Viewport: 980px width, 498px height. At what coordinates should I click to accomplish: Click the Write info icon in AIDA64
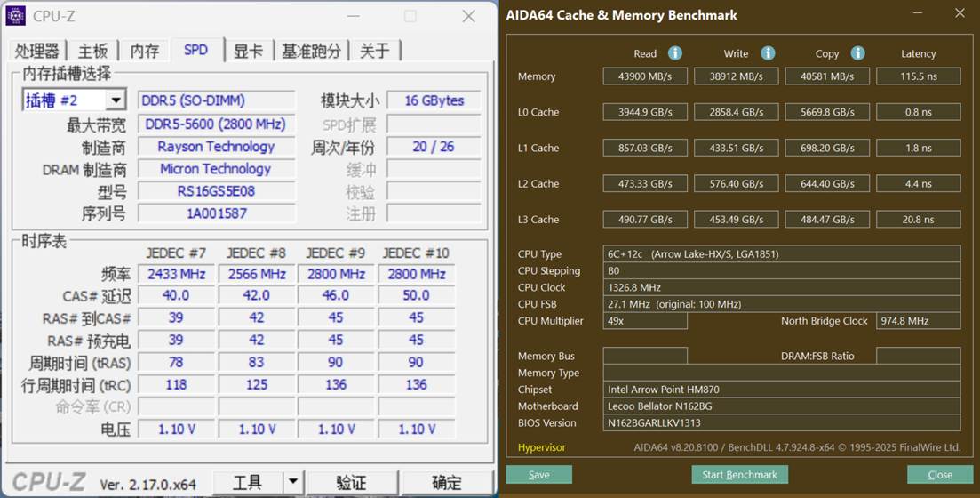pyautogui.click(x=768, y=53)
